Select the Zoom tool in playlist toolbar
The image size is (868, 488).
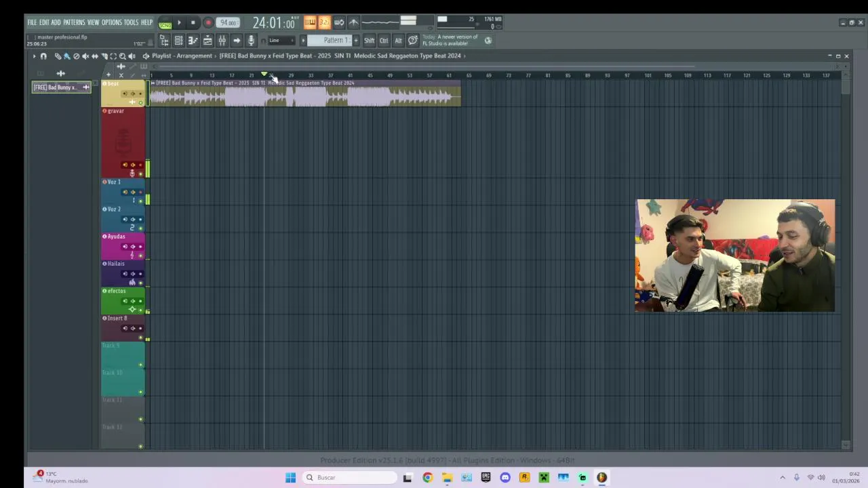click(122, 56)
